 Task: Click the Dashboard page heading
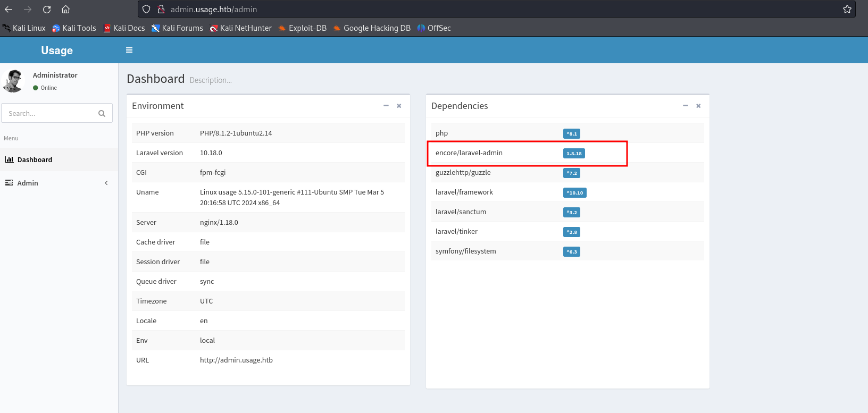156,79
